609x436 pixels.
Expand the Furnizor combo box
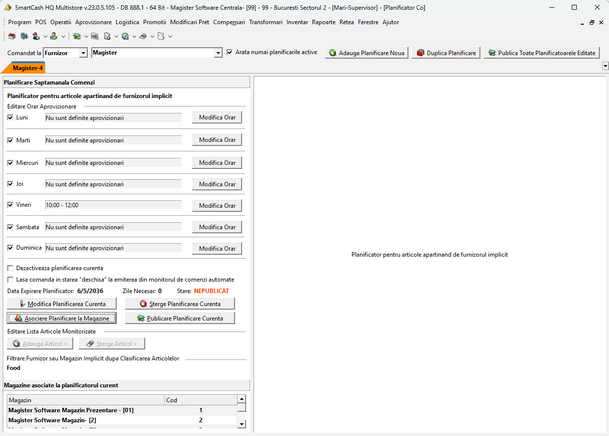coord(84,53)
